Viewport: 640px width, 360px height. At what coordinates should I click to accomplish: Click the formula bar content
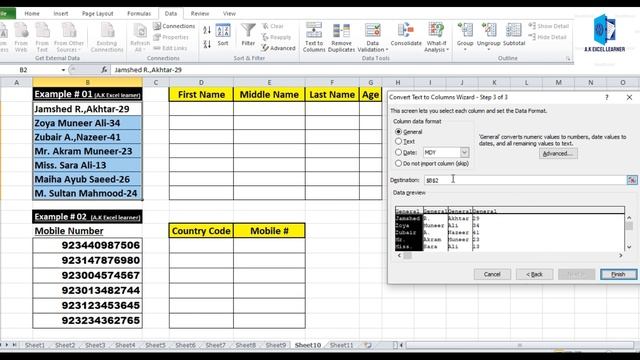click(x=148, y=70)
